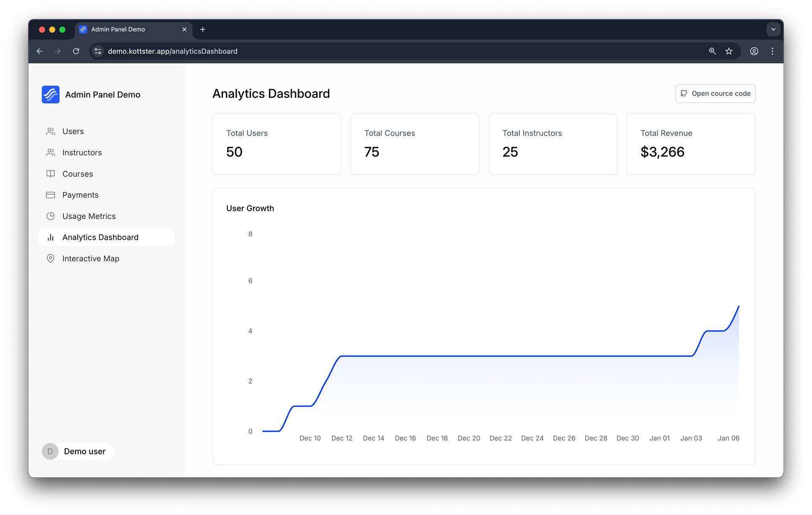Reload the page with the refresh icon

(76, 51)
